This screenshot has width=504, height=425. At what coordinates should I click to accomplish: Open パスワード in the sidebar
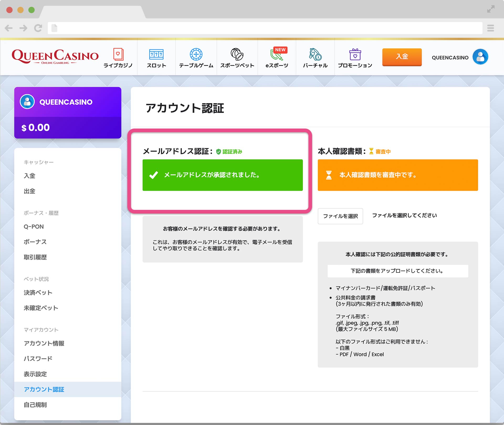tap(38, 359)
